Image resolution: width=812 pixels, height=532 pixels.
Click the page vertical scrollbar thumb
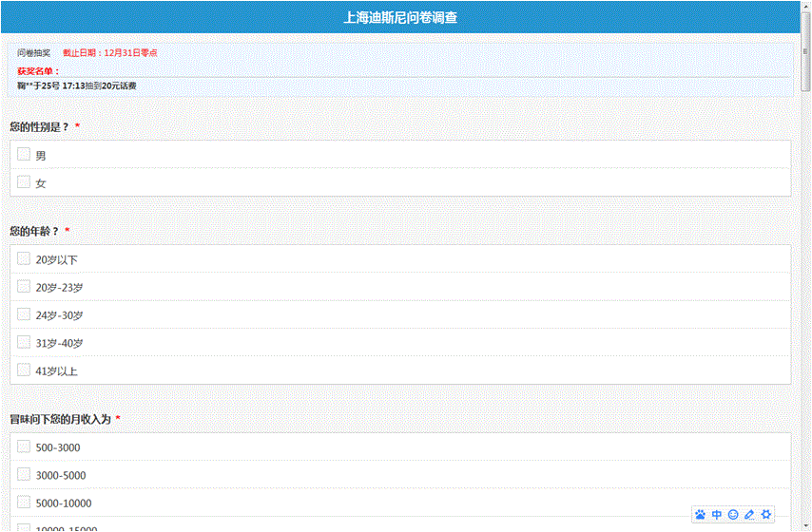pyautogui.click(x=805, y=50)
